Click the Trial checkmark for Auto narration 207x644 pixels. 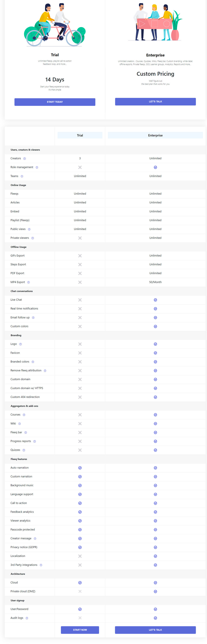coord(80,468)
